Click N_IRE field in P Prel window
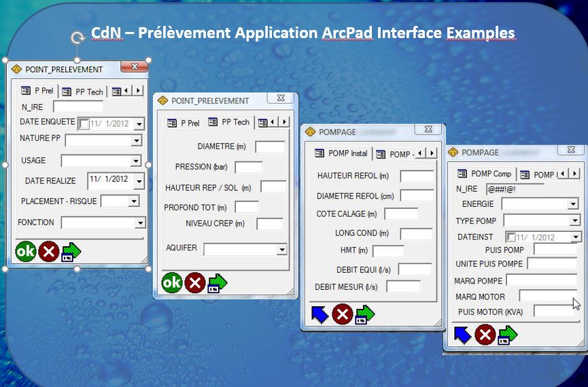The height and width of the screenshot is (387, 588). click(78, 107)
